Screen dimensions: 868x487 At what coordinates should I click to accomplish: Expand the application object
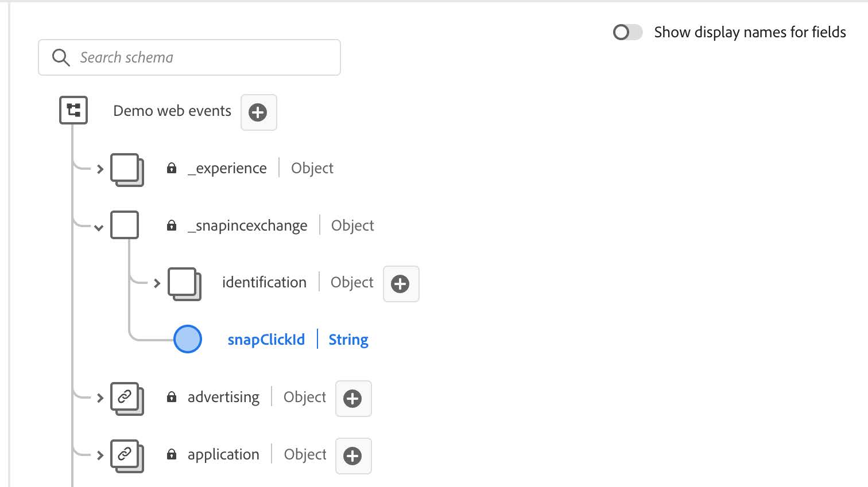pos(100,455)
